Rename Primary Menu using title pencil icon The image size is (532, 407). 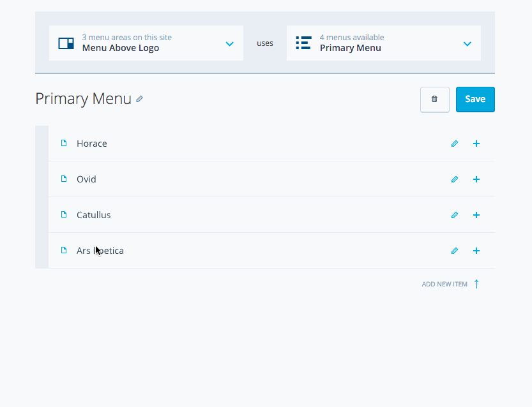pyautogui.click(x=139, y=99)
